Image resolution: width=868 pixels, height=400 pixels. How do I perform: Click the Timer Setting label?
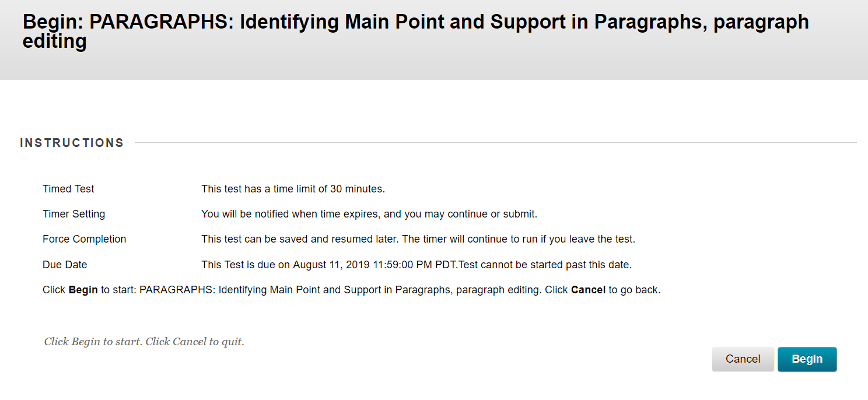pyautogui.click(x=73, y=214)
